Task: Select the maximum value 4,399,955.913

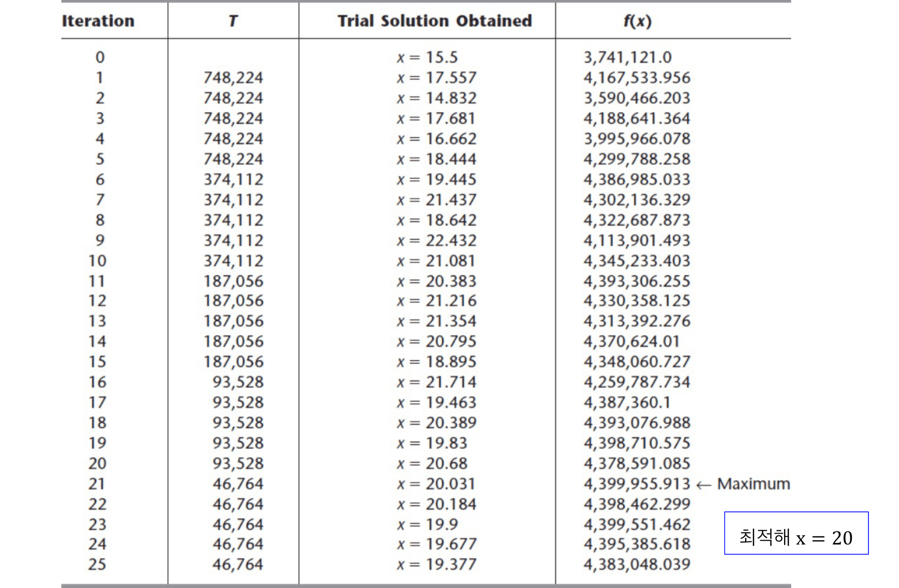Action: 637,484
